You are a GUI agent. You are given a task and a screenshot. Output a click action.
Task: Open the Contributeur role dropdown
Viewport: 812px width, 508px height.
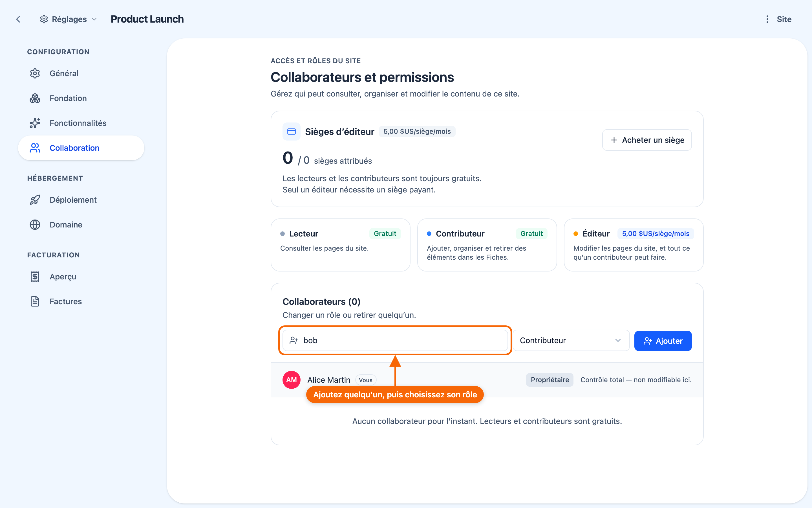pyautogui.click(x=571, y=340)
